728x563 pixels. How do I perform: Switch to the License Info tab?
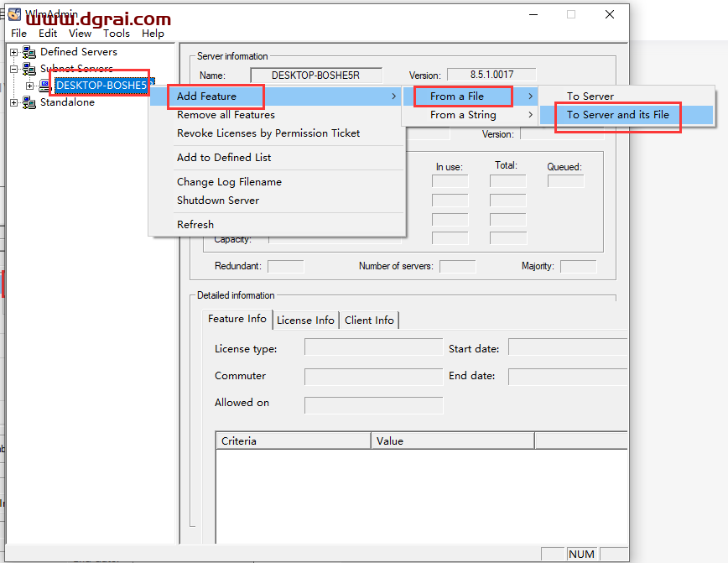(x=305, y=320)
